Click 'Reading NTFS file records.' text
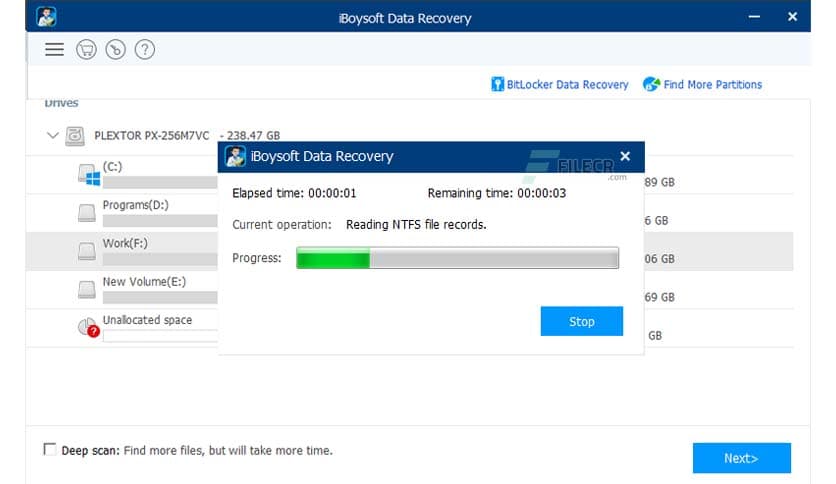The height and width of the screenshot is (484, 836). [x=416, y=225]
